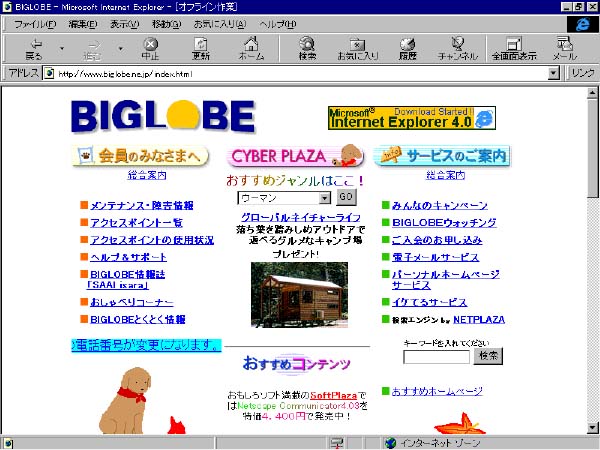This screenshot has height=450, width=600.
Task: Click the vertical scrollbar up arrow
Action: coord(592,93)
